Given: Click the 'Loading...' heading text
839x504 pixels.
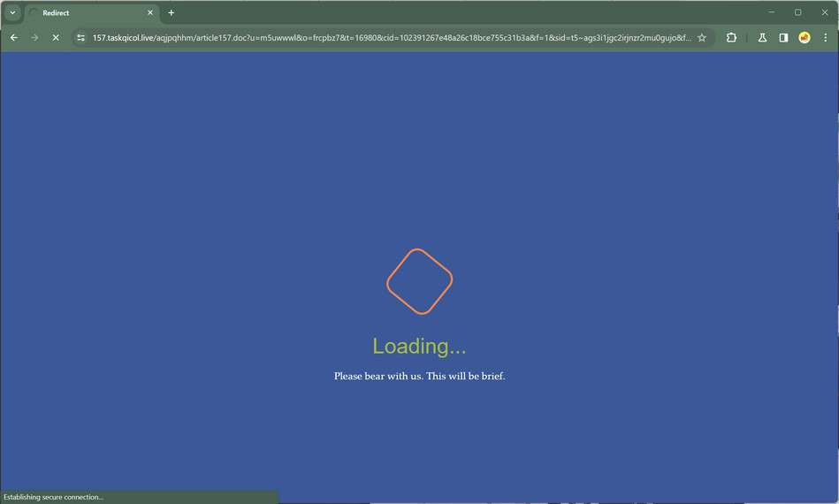Looking at the screenshot, I should 419,346.
